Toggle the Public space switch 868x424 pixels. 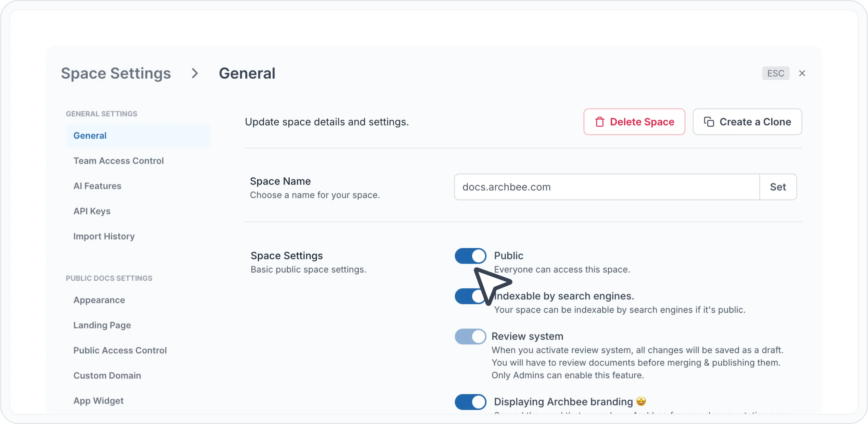point(470,256)
